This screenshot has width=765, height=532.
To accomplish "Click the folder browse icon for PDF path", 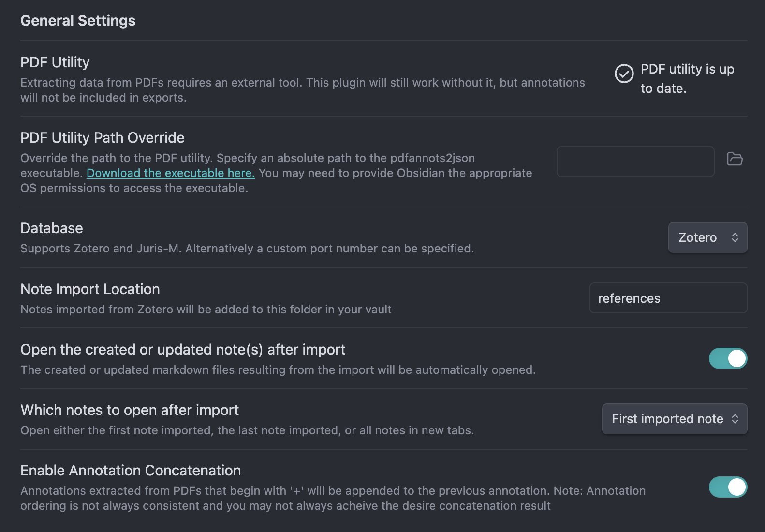I will [735, 159].
